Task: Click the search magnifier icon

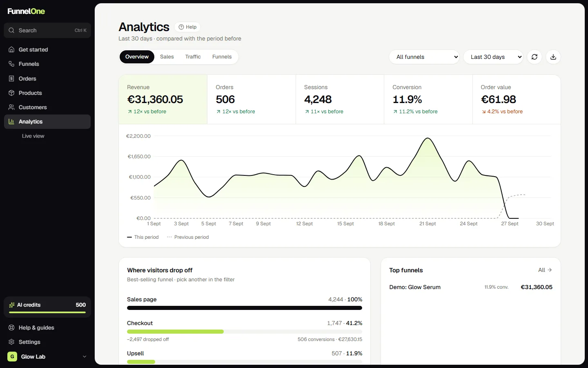Action: pos(11,30)
